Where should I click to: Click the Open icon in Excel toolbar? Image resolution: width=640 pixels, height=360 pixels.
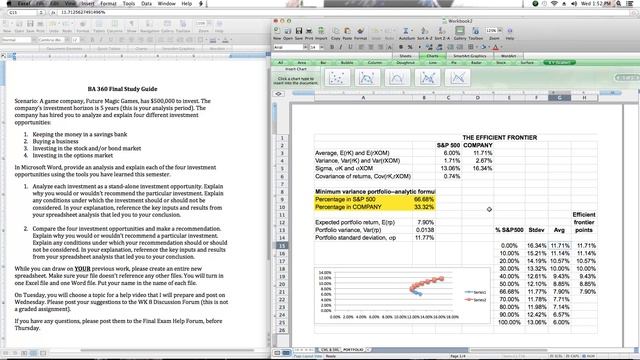pyautogui.click(x=288, y=31)
